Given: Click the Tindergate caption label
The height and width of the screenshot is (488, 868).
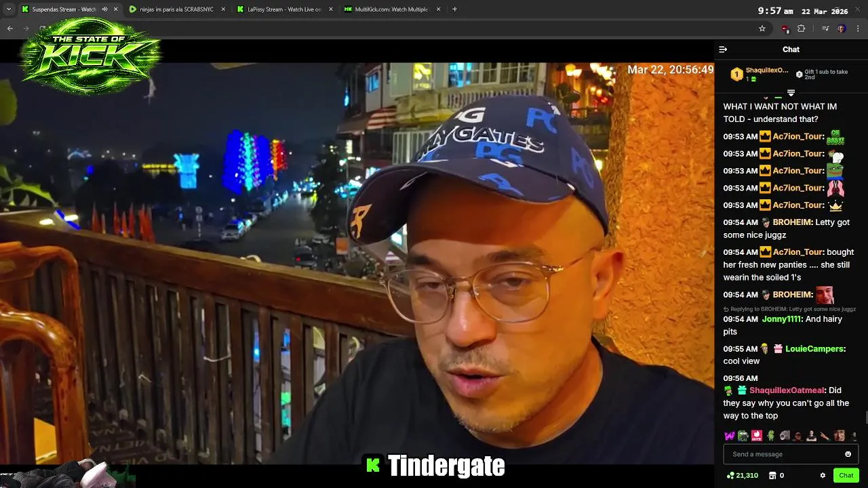Looking at the screenshot, I should point(446,466).
